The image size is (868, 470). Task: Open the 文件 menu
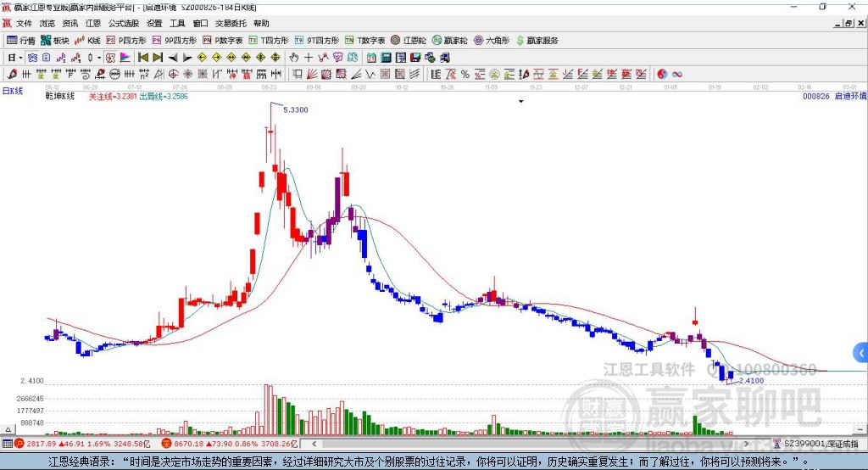click(24, 23)
